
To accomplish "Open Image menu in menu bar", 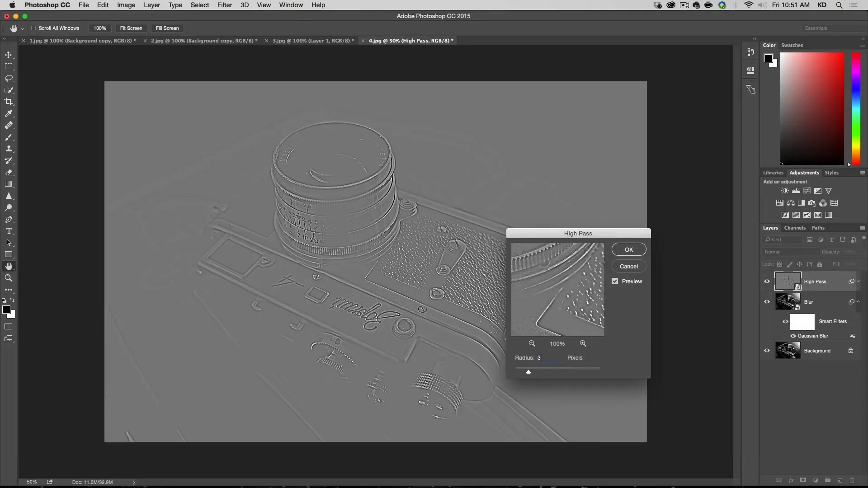I will click(126, 5).
